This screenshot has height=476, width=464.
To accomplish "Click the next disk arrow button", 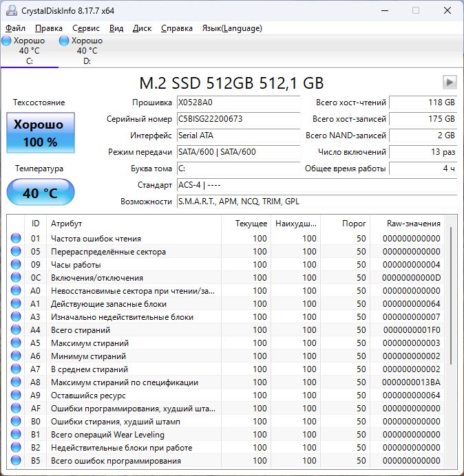I will [x=450, y=83].
